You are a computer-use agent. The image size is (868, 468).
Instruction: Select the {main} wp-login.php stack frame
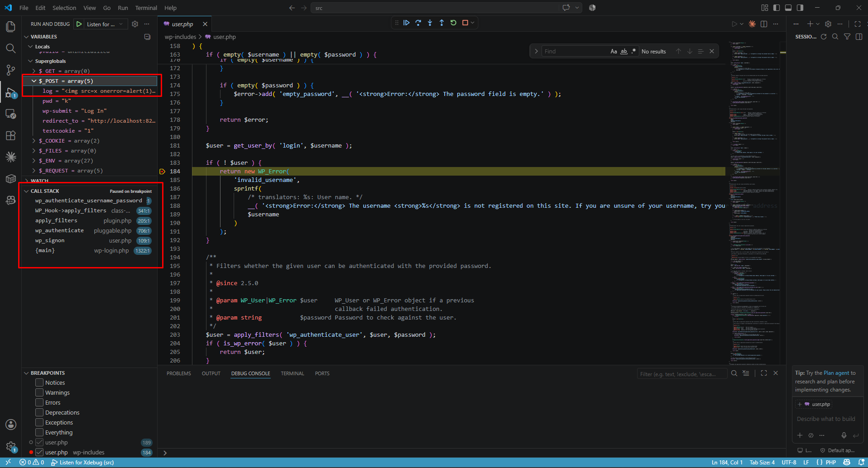89,250
